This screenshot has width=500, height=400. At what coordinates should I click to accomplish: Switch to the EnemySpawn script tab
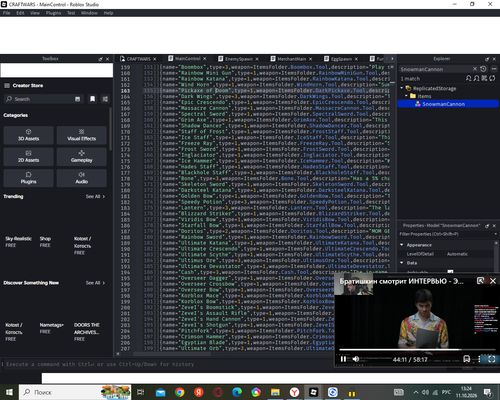(x=239, y=59)
